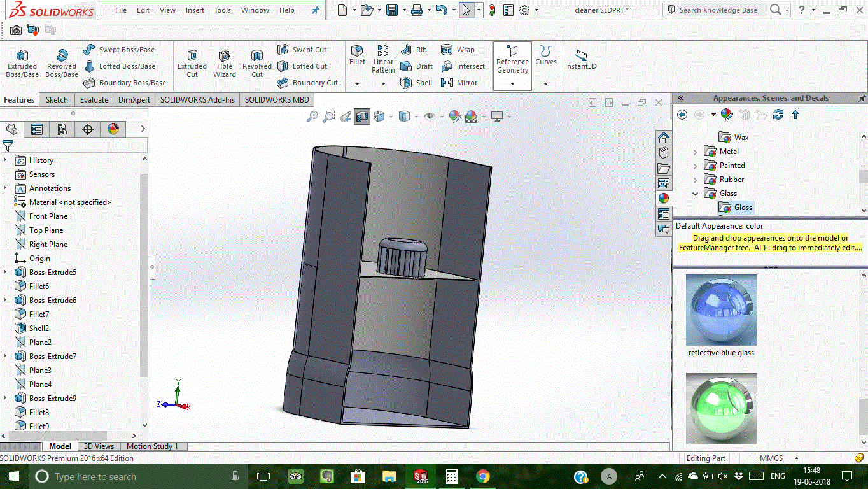868x489 pixels.
Task: Open the Fillet dropdown arrow
Action: click(x=357, y=84)
